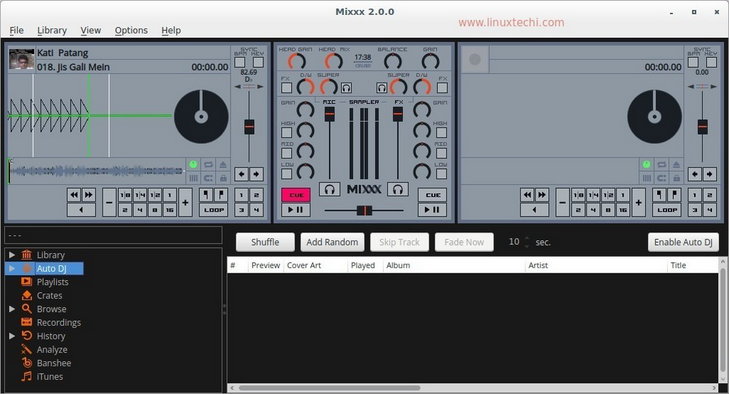Toggle left channel MID kill checkbox

coord(287,153)
